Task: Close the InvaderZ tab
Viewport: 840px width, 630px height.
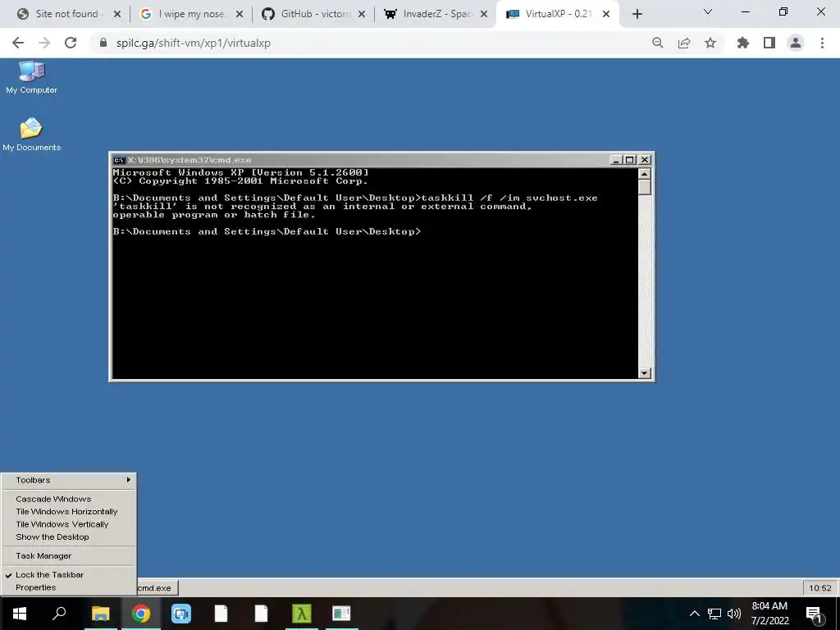Action: tap(484, 14)
